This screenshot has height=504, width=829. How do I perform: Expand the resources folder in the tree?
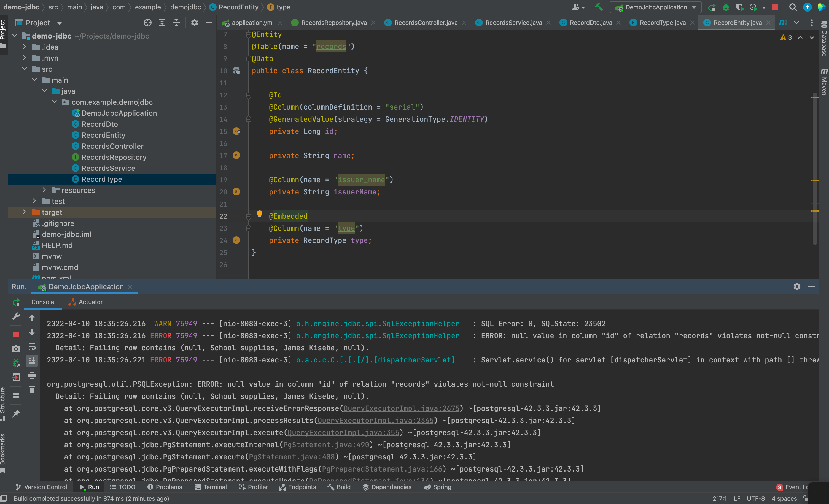point(44,190)
